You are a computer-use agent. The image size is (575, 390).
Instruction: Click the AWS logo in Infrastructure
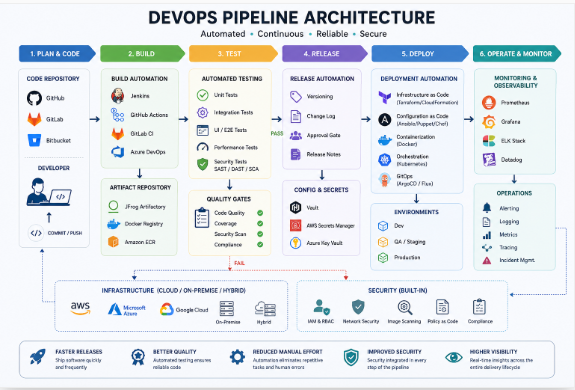(x=80, y=308)
